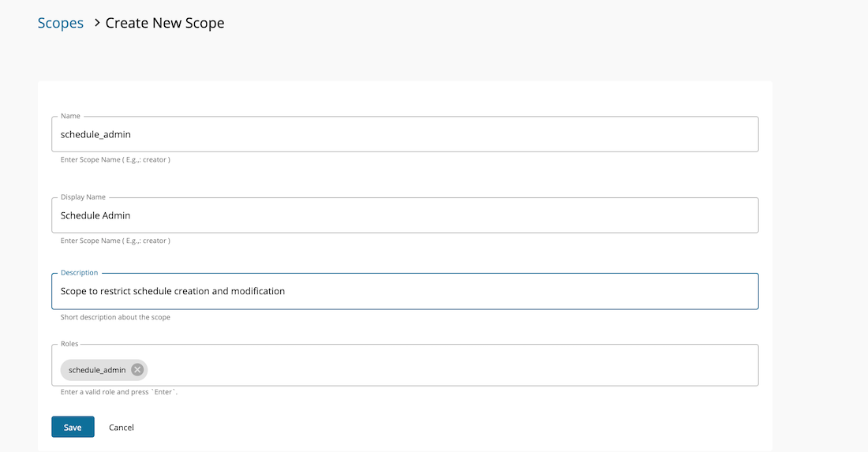Screen dimensions: 868x452
Task: Click the Roles field label
Action: click(70, 344)
